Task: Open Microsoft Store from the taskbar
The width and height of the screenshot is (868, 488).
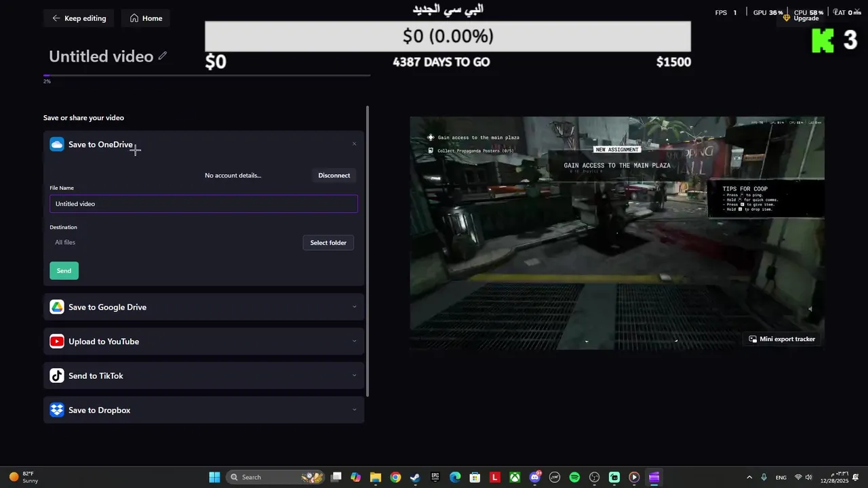Action: pyautogui.click(x=475, y=477)
